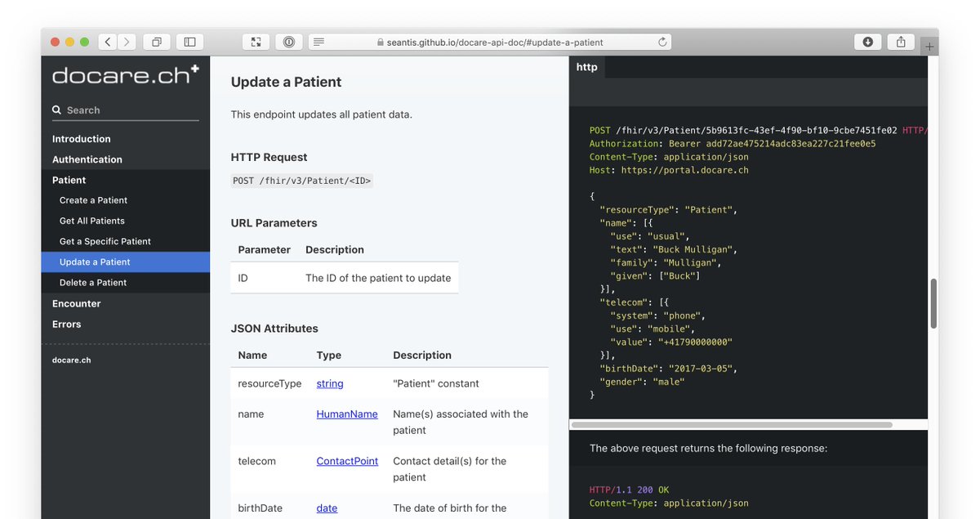Click the Search field in the sidebar
The height and width of the screenshot is (519, 980).
pyautogui.click(x=126, y=110)
